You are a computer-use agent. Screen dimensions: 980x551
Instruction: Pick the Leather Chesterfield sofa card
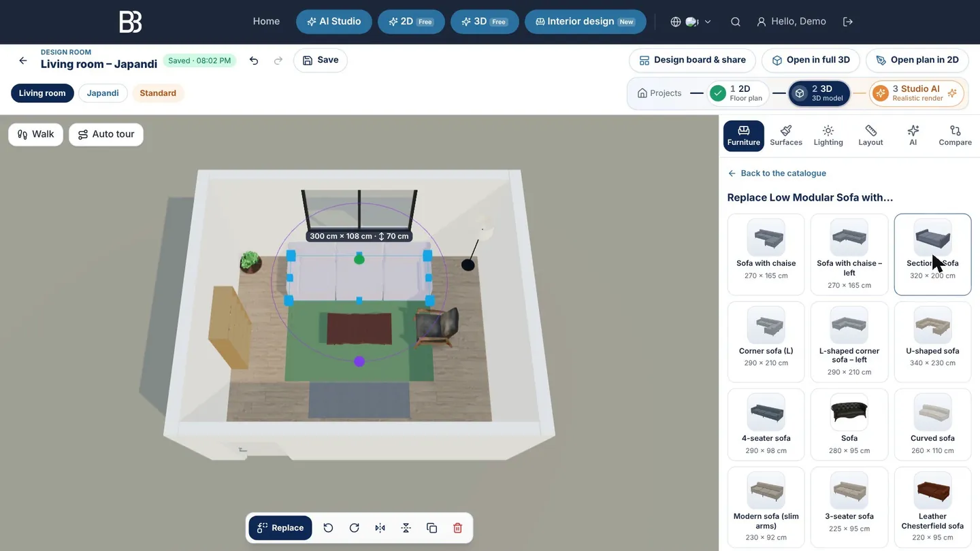click(932, 507)
